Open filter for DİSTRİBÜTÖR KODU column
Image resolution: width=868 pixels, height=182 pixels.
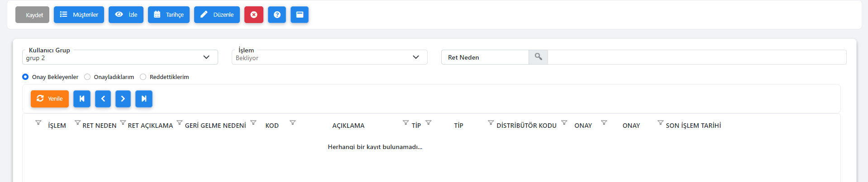pos(491,123)
